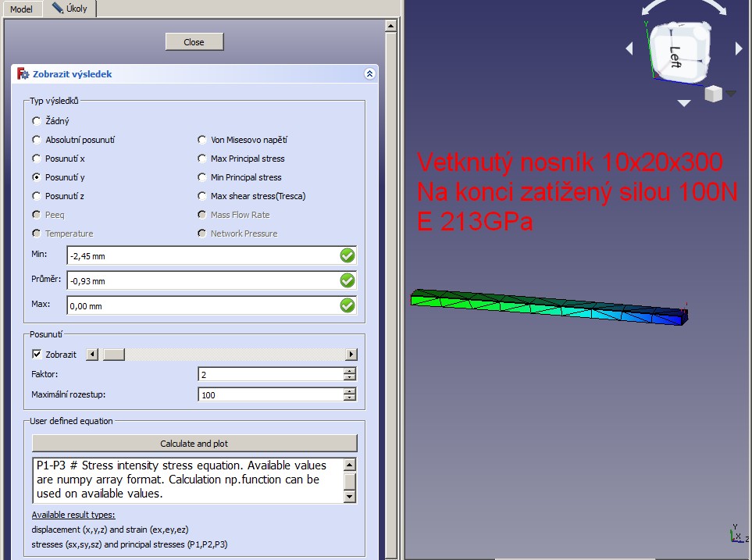Switch to the Úkoly tab

coord(73,9)
